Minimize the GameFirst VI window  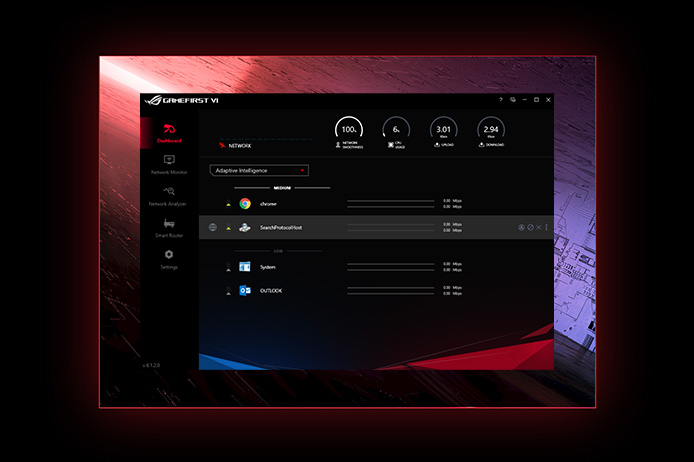point(524,100)
